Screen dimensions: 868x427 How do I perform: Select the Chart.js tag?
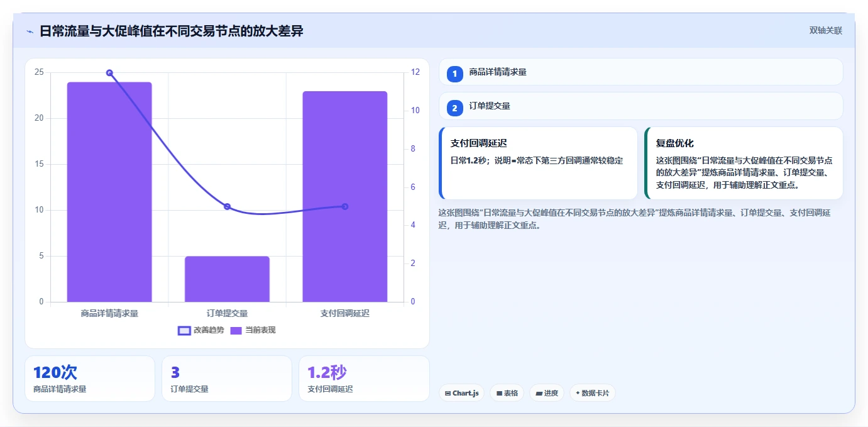461,393
